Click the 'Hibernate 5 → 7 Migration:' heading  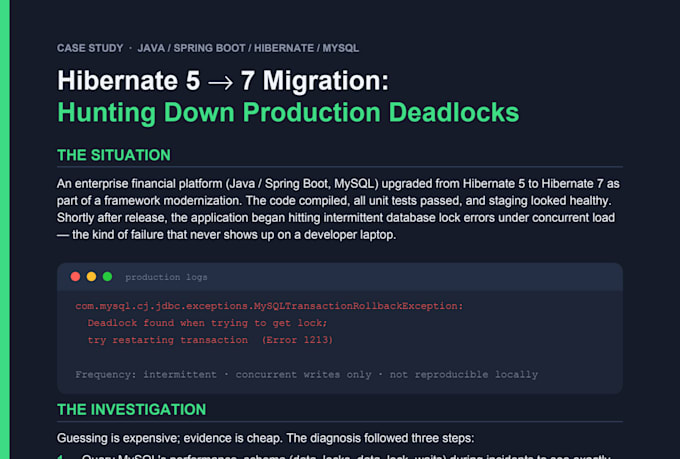coord(223,81)
